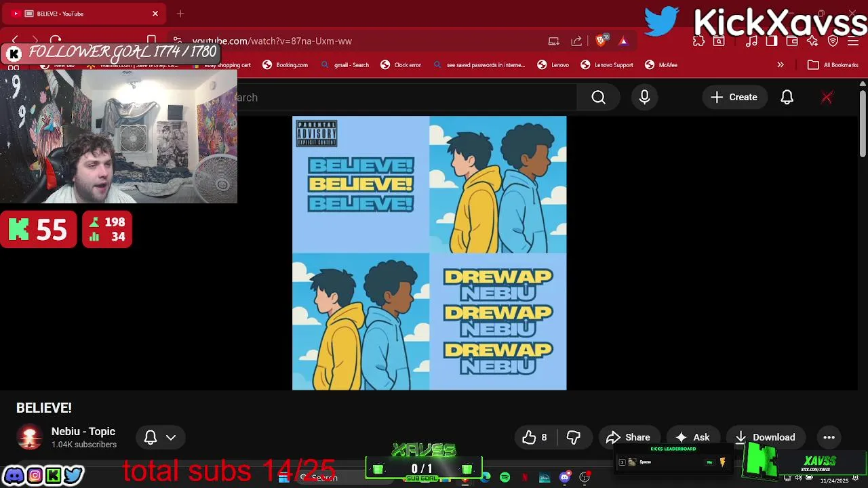868x488 pixels.
Task: Open browser extensions puzzle icon
Action: (698, 41)
